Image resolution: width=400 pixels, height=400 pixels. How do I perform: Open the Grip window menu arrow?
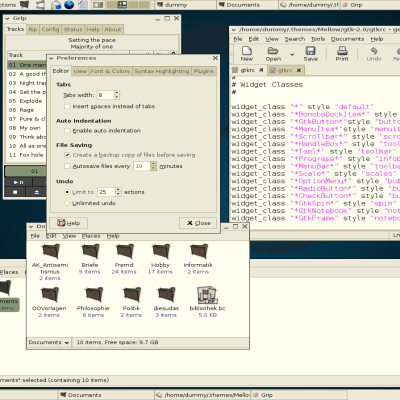pyautogui.click(x=8, y=18)
